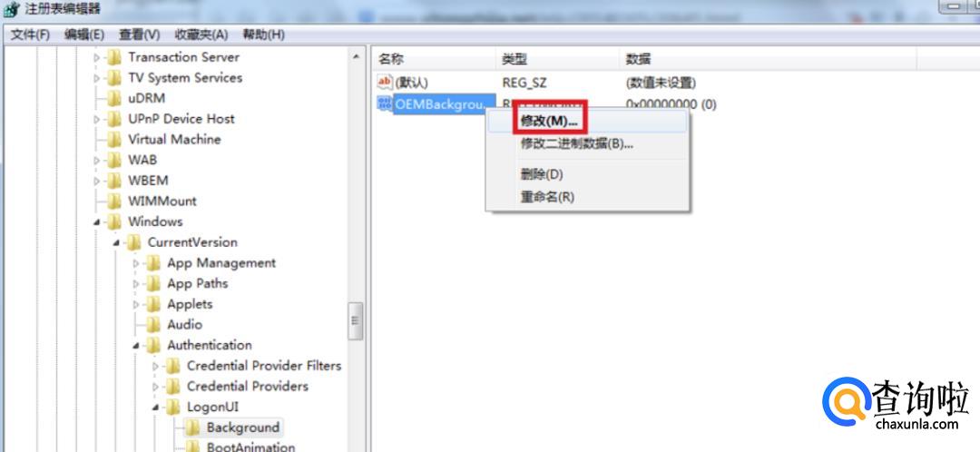The width and height of the screenshot is (980, 452).
Task: Click the tree pane scrollbar thumb
Action: (356, 320)
